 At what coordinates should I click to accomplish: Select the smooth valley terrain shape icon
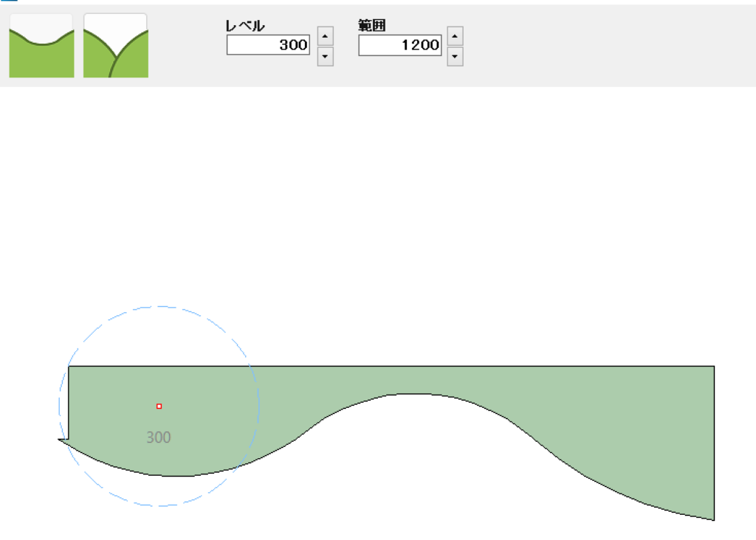point(41,46)
